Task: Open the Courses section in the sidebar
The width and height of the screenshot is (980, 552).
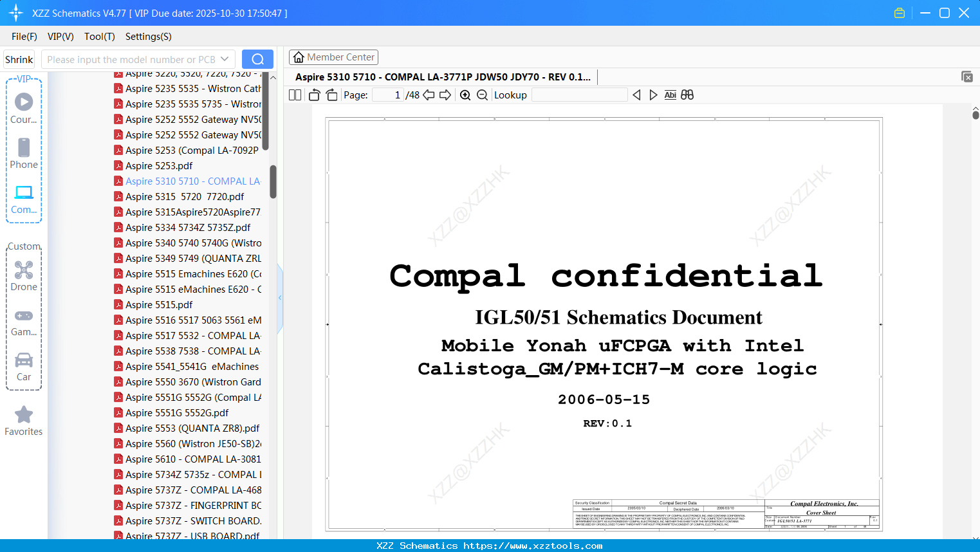Action: coord(24,109)
